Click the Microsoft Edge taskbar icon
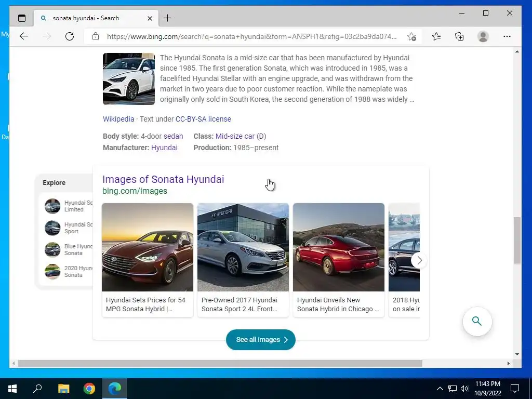The image size is (532, 399). click(x=115, y=389)
